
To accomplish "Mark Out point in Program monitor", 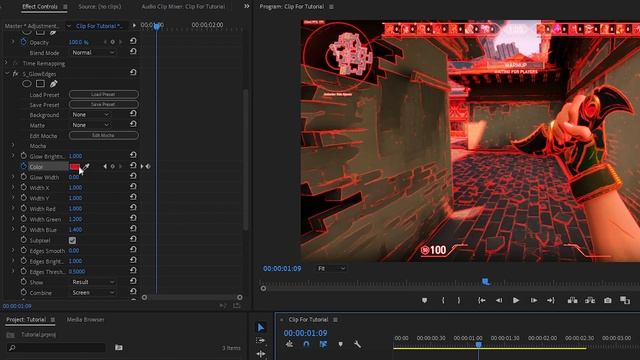I will [459, 300].
